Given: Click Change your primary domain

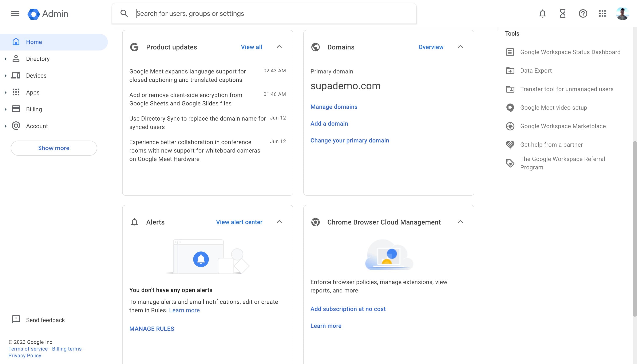Looking at the screenshot, I should click(350, 141).
